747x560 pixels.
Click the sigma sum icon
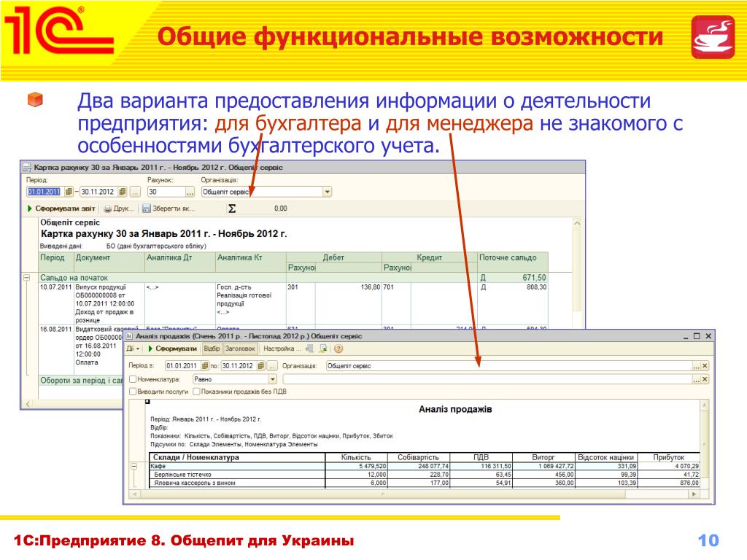(x=232, y=208)
